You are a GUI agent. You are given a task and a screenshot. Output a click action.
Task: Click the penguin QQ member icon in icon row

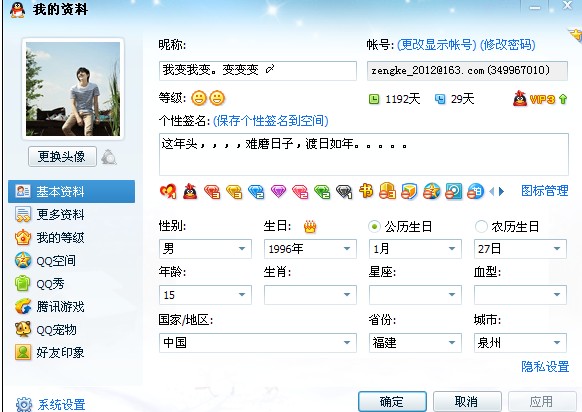[190, 192]
